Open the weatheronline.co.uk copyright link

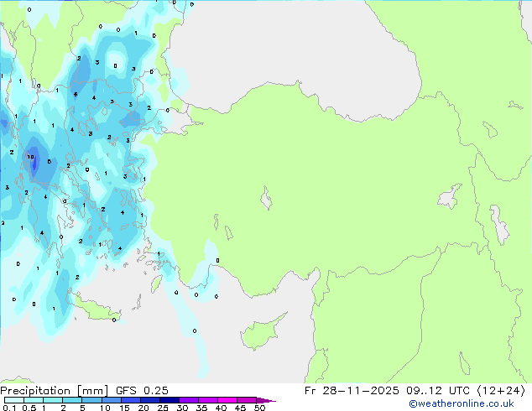(x=462, y=403)
